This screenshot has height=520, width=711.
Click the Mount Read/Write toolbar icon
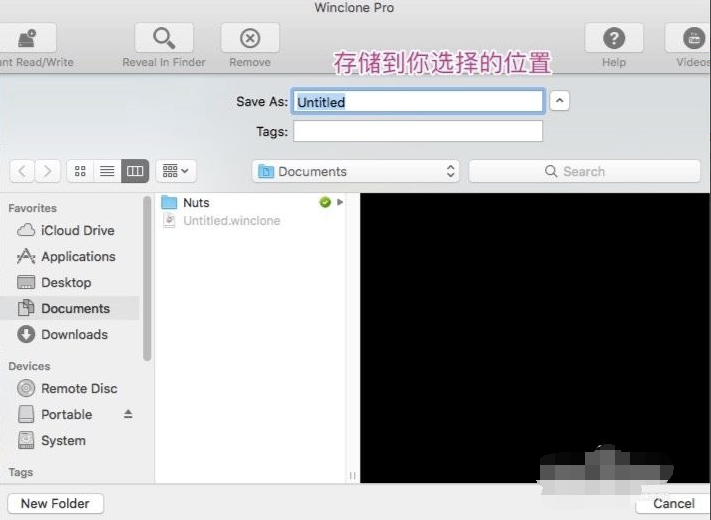pyautogui.click(x=27, y=38)
